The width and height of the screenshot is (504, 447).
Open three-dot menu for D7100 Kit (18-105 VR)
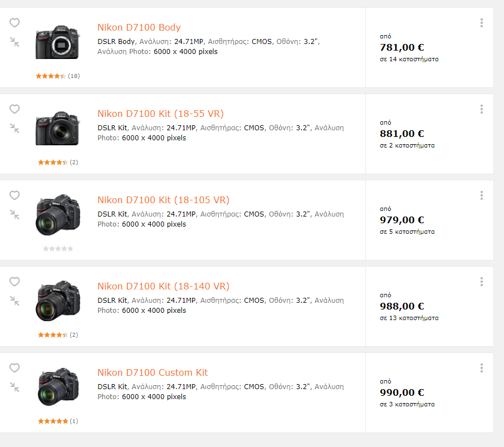pyautogui.click(x=482, y=195)
